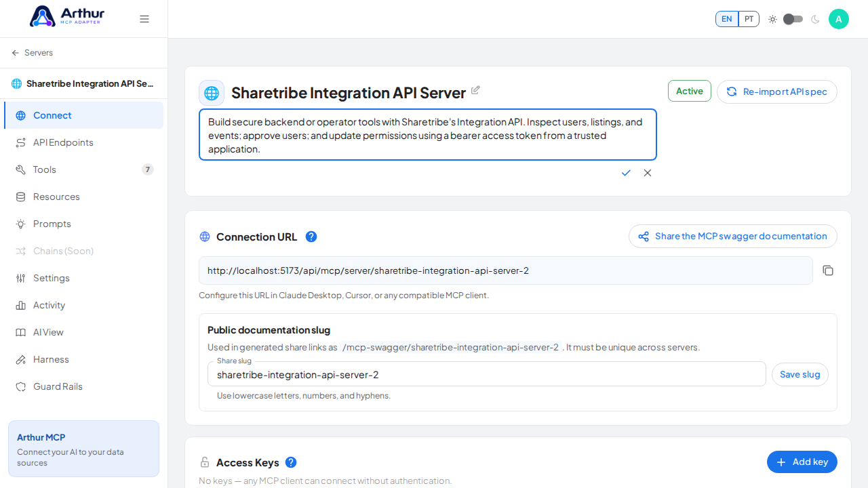Switch language to EN
This screenshot has height=488, width=868.
point(726,19)
